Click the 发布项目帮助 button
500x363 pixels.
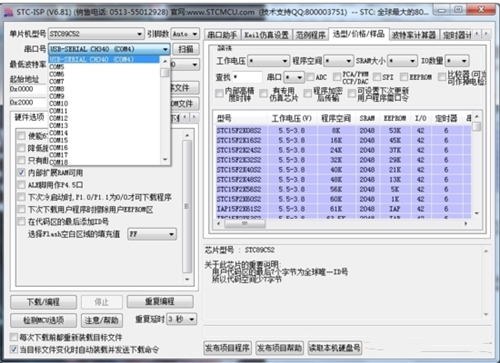(x=280, y=348)
